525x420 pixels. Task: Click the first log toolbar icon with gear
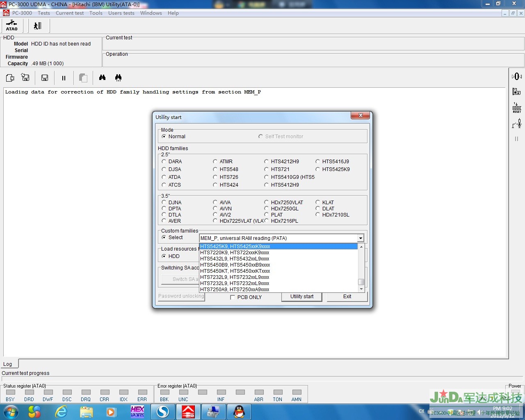[10, 78]
